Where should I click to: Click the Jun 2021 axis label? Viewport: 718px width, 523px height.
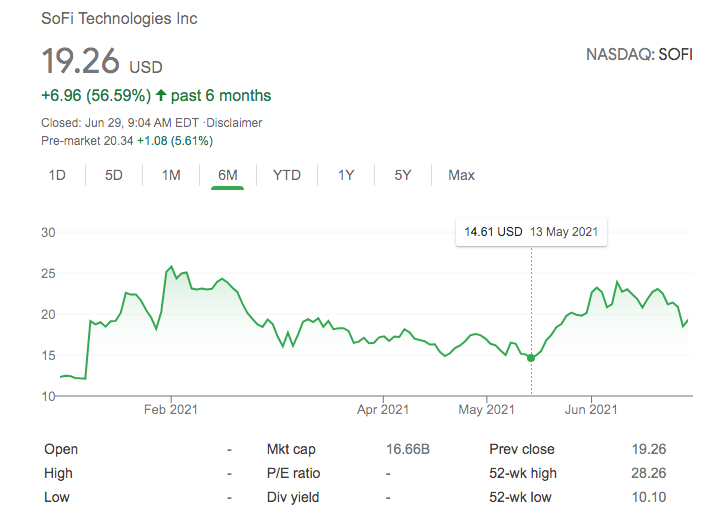point(591,409)
